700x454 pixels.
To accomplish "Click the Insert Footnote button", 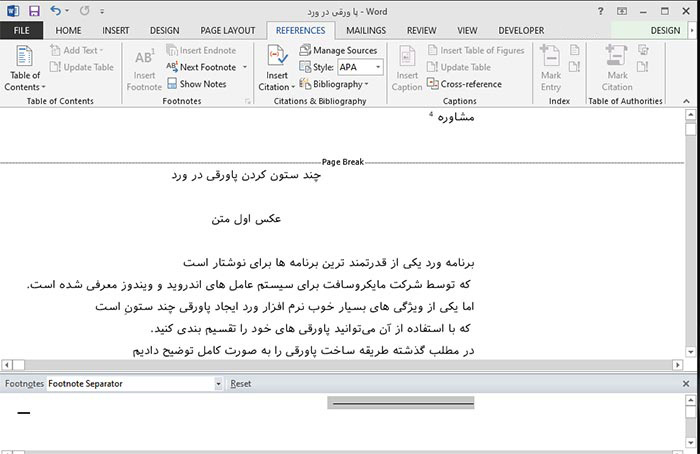I will click(144, 70).
